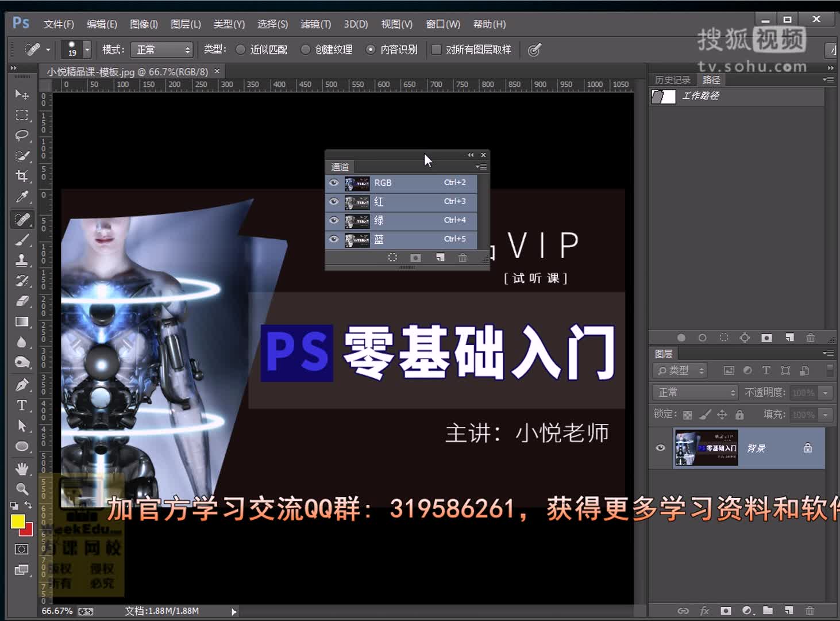Click Delete layer trash icon

point(810,611)
